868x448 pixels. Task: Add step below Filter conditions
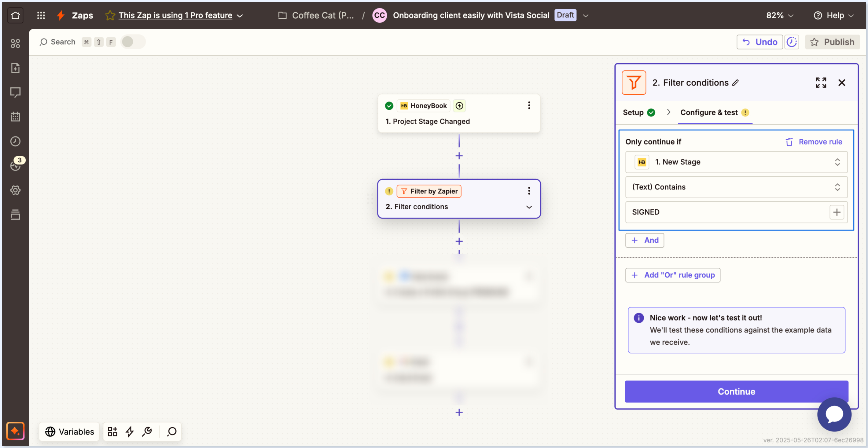(x=459, y=241)
